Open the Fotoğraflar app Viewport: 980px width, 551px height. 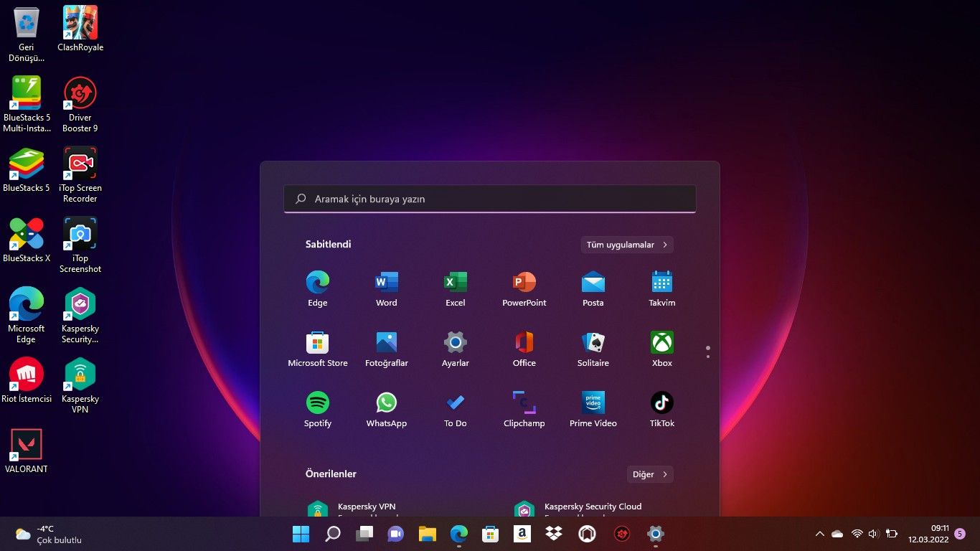[x=387, y=349]
